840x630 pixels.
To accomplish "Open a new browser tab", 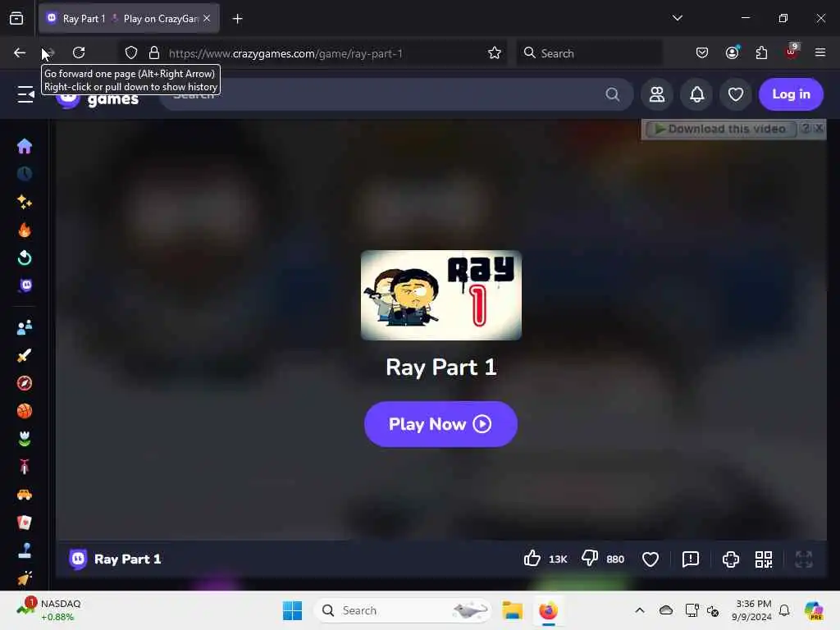I will pos(237,19).
